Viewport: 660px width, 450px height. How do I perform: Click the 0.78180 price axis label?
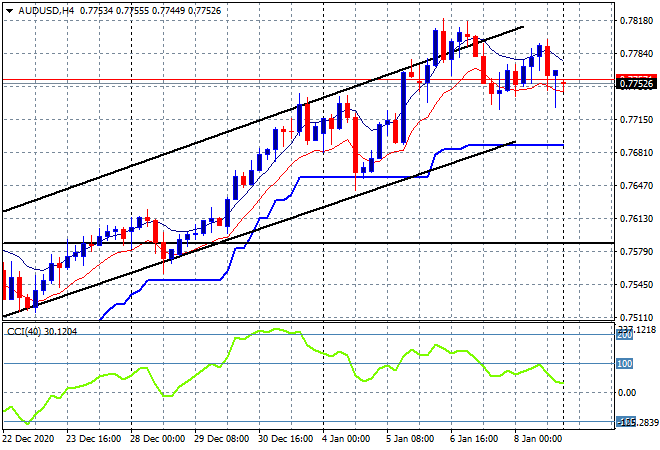(x=636, y=21)
